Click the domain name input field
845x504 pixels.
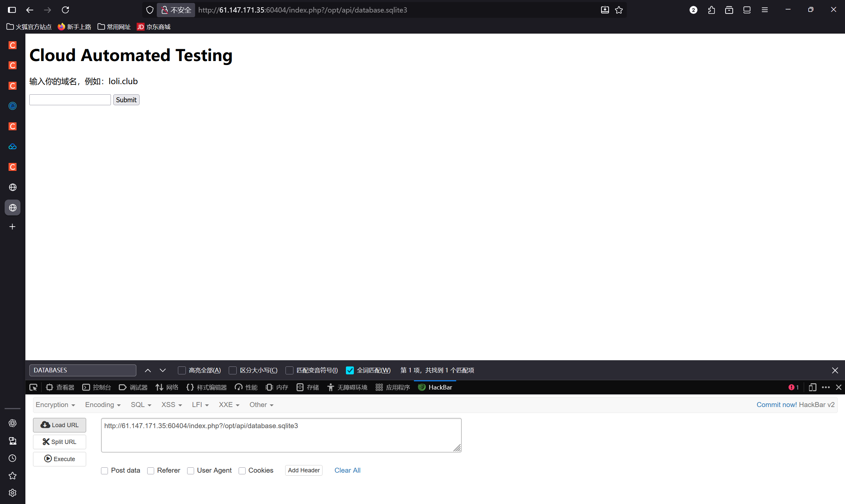(70, 100)
